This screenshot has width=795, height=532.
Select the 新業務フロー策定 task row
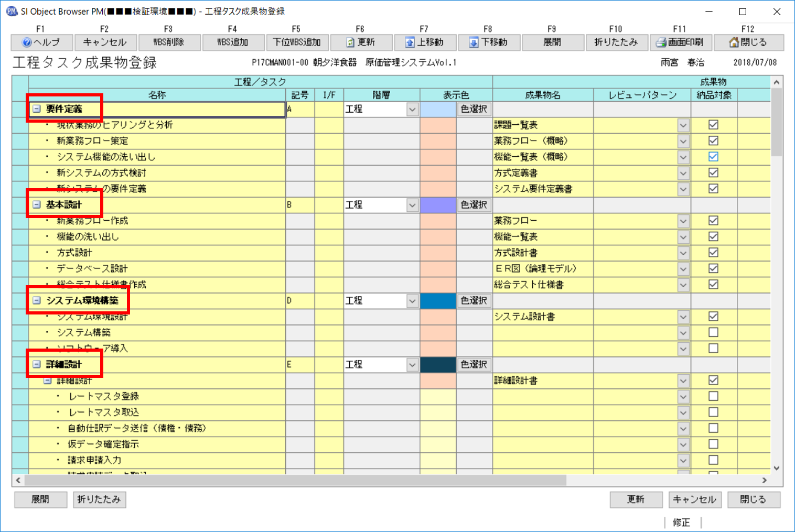(157, 141)
